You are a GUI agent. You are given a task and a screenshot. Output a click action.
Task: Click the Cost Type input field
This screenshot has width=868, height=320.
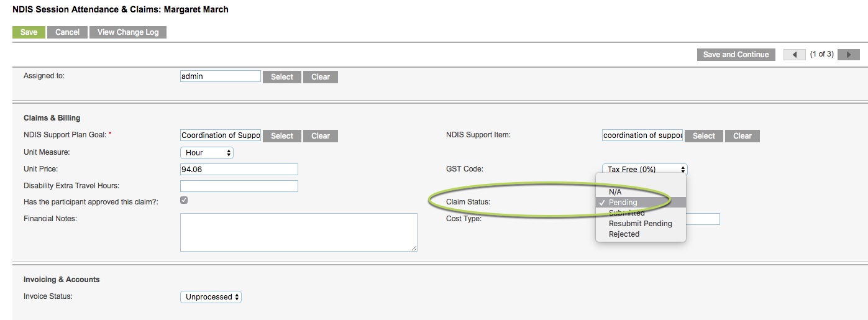[703, 219]
